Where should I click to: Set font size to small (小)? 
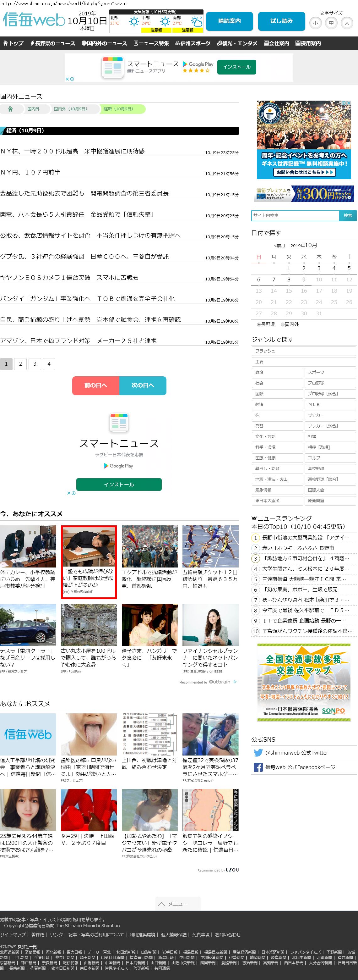(315, 23)
